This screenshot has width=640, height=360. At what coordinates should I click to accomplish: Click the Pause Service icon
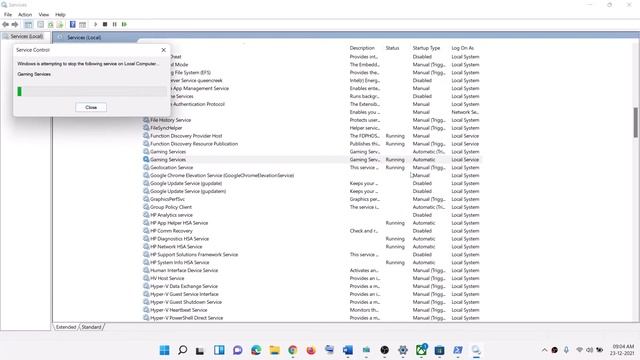pyautogui.click(x=115, y=24)
